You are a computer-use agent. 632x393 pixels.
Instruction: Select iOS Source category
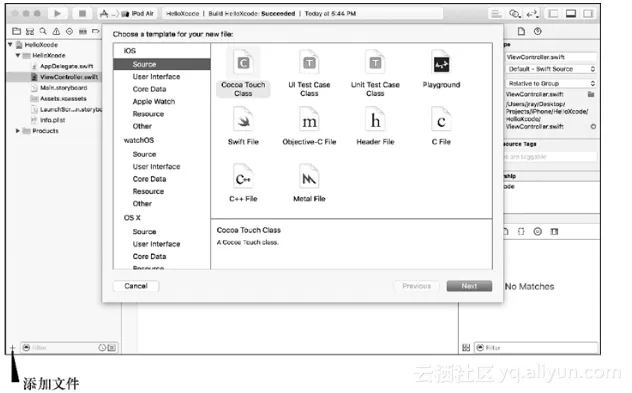coord(162,64)
